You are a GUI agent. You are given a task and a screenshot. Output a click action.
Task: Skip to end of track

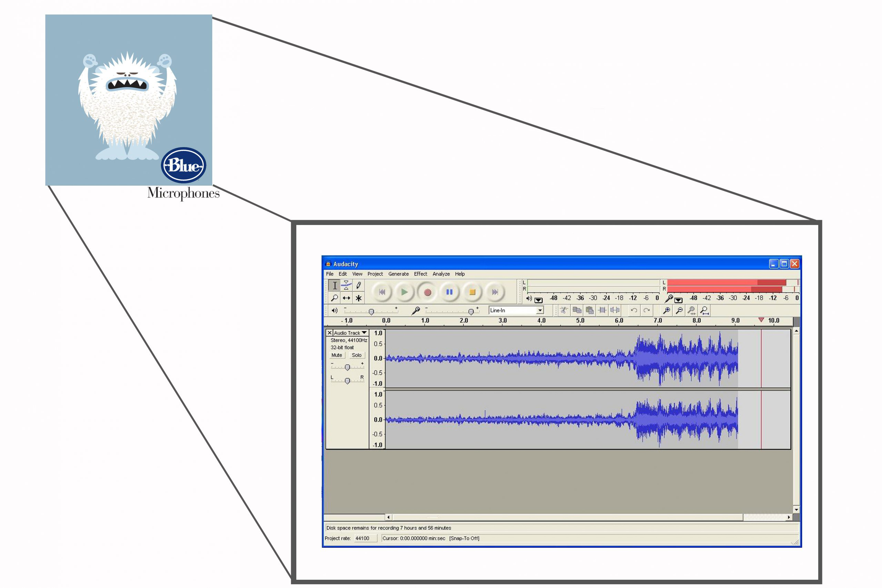[495, 292]
